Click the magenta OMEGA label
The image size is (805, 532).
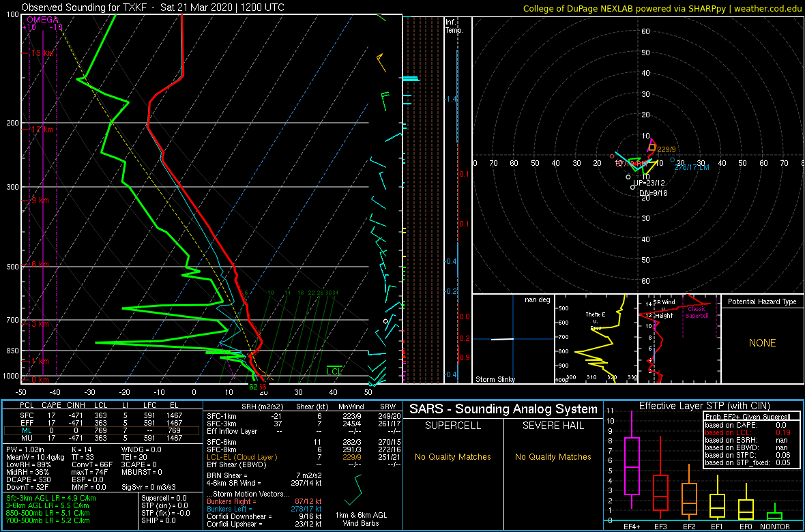coord(42,20)
